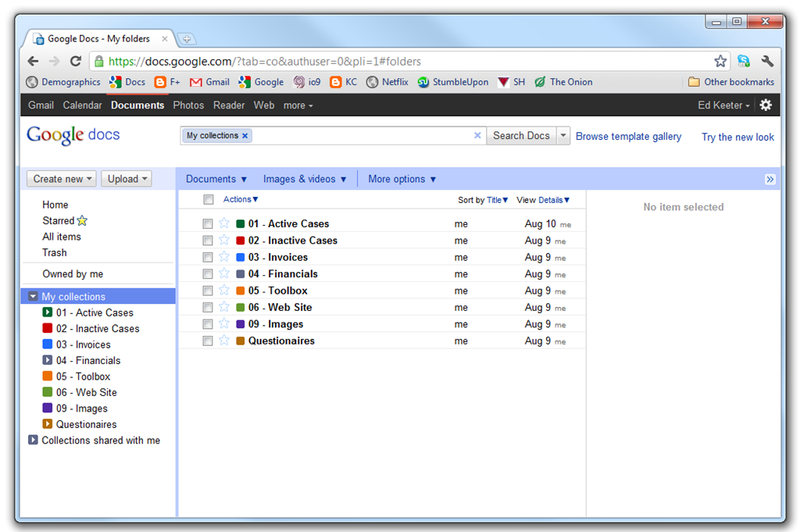
Task: Open the StumbleUpon bookmark icon
Action: (423, 82)
